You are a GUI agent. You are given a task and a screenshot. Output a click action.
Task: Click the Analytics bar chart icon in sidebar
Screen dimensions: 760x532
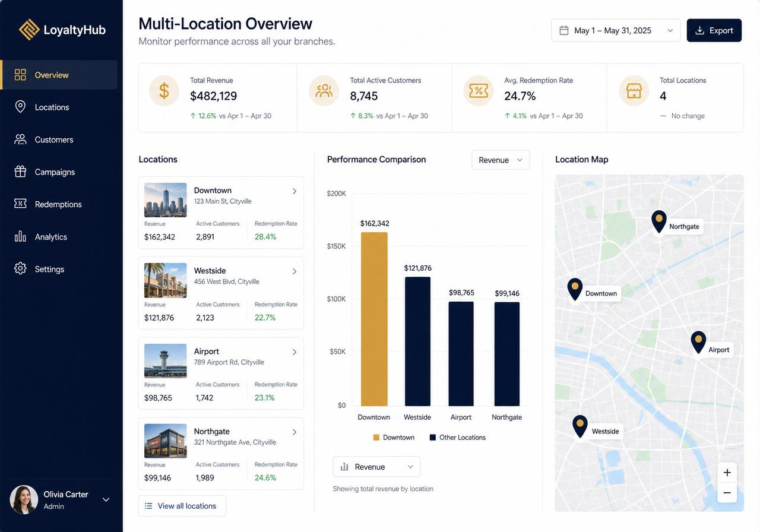(20, 236)
